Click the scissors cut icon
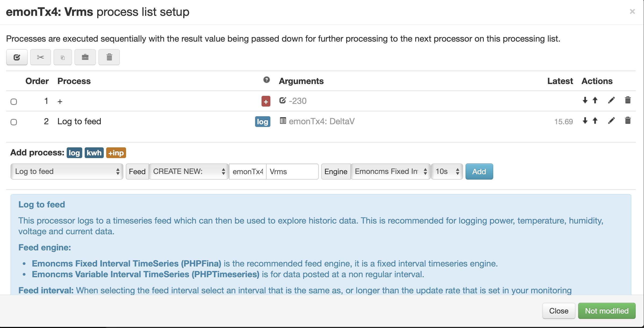Image resolution: width=644 pixels, height=328 pixels. point(40,57)
